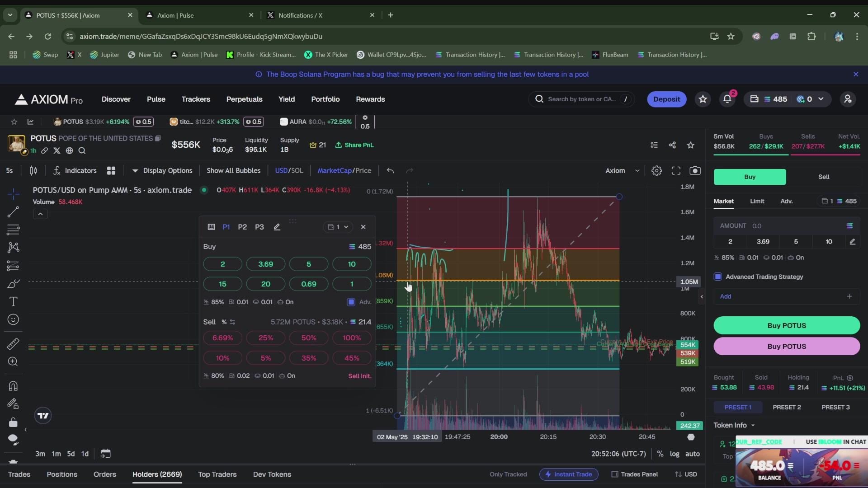Lock all drawing tools
868x488 pixels.
(x=13, y=422)
